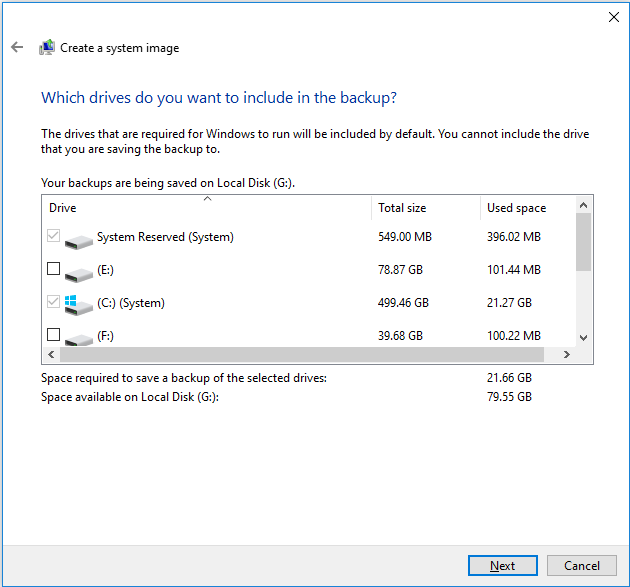The width and height of the screenshot is (630, 587).
Task: Click the C: Windows system drive icon
Action: [x=78, y=306]
